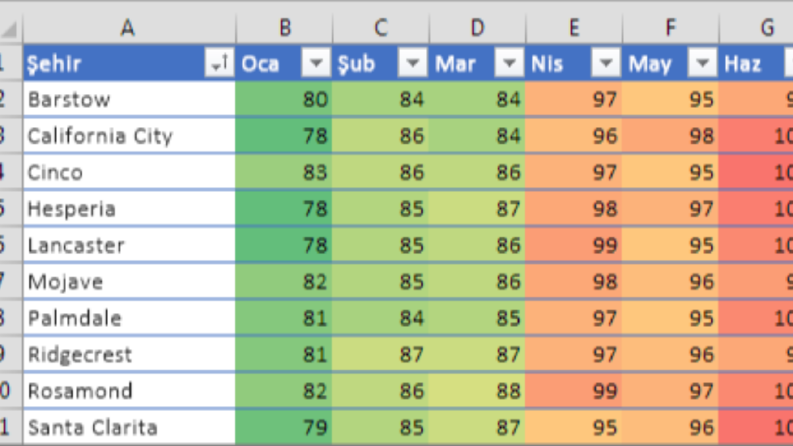The height and width of the screenshot is (446, 793).
Task: Select column B header
Action: [x=284, y=27]
